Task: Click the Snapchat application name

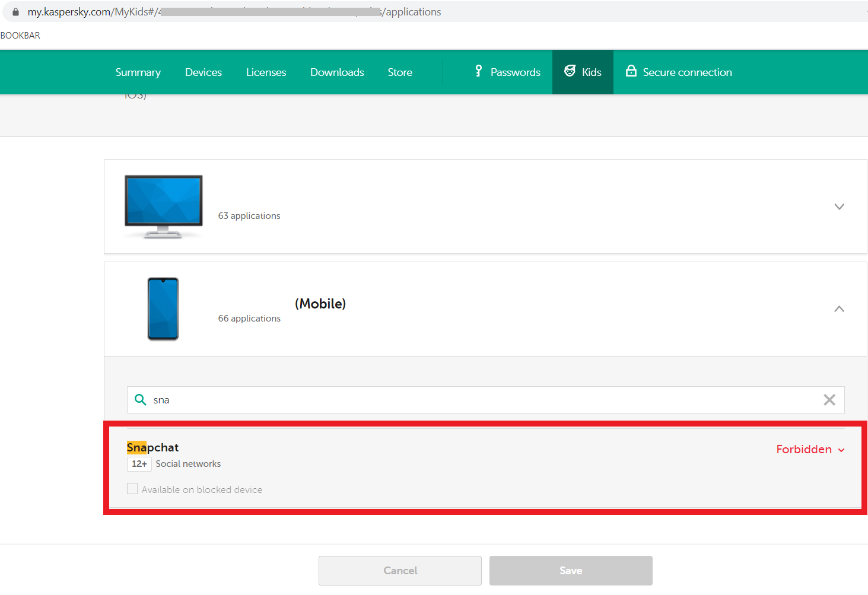Action: pyautogui.click(x=152, y=447)
